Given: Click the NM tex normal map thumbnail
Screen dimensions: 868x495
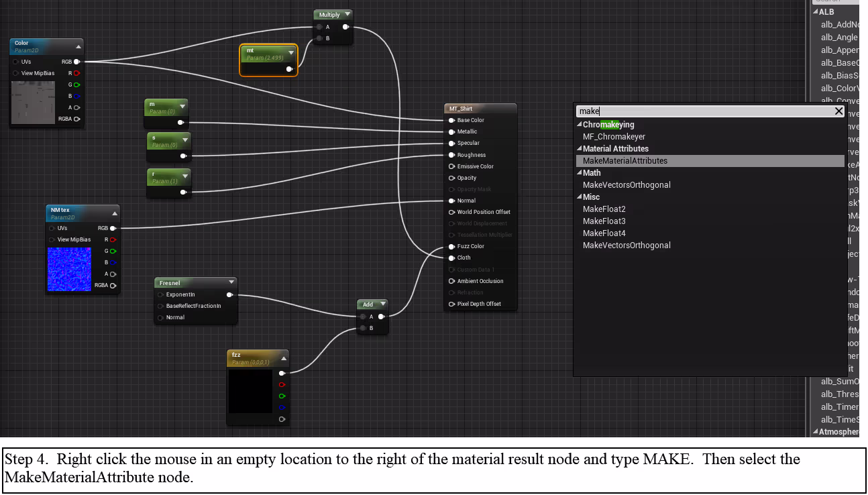Looking at the screenshot, I should coord(69,269).
